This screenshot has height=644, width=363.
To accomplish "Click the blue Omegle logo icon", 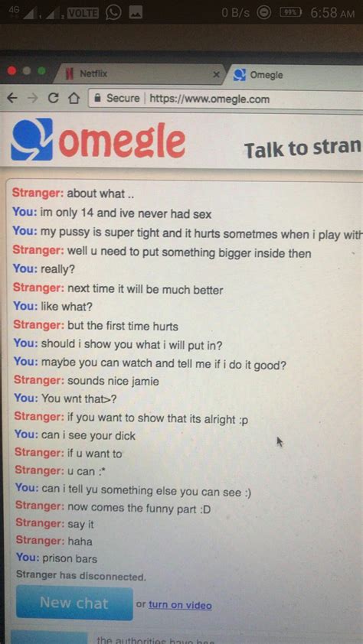I will tap(32, 139).
